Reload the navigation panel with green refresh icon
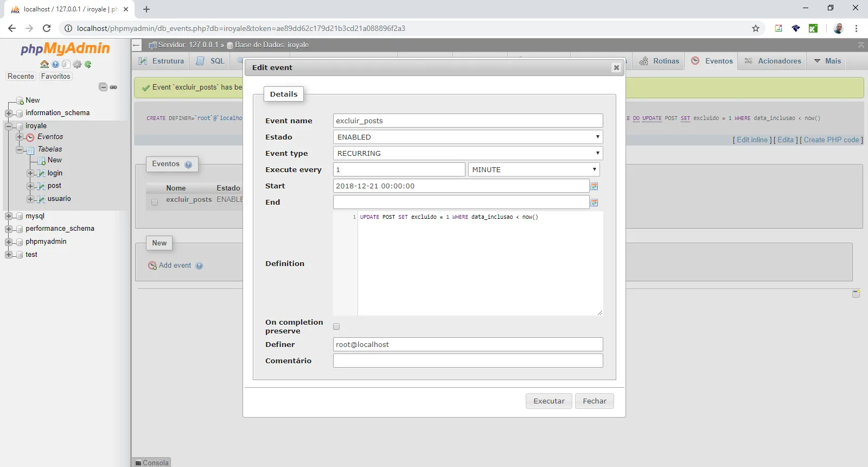 tap(88, 64)
